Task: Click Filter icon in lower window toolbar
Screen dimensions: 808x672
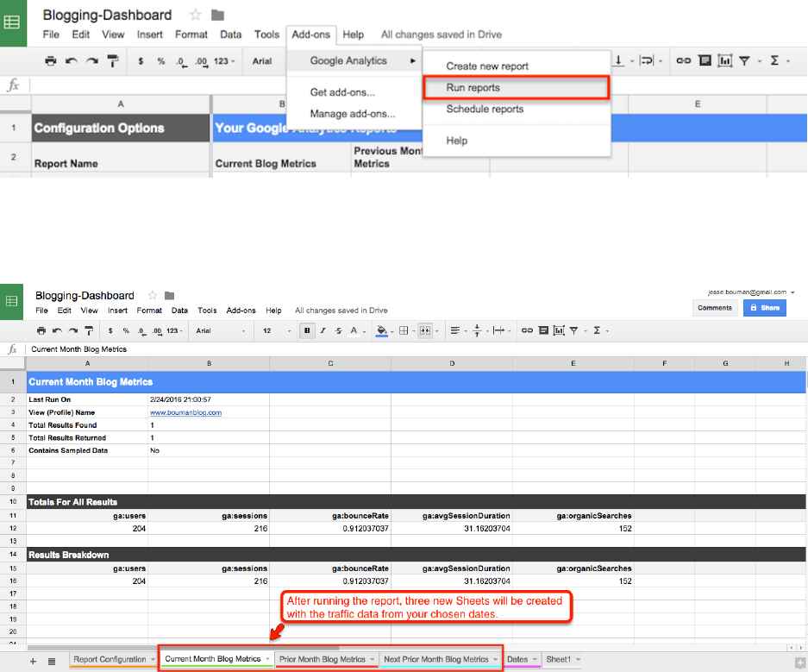Action: click(573, 331)
